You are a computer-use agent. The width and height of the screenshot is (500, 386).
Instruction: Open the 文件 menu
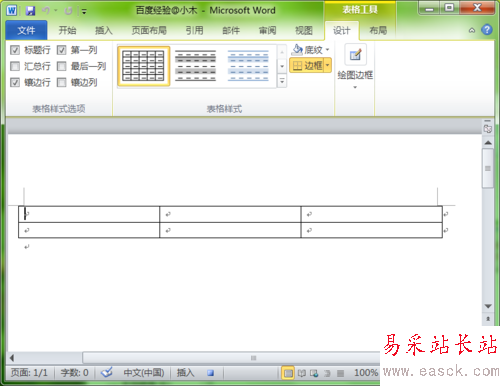click(x=26, y=30)
